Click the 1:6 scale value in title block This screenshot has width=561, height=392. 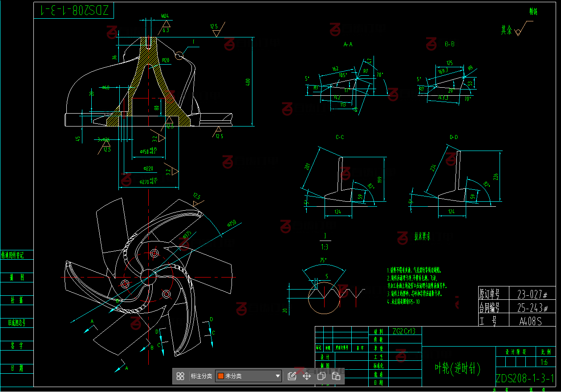coord(544,363)
